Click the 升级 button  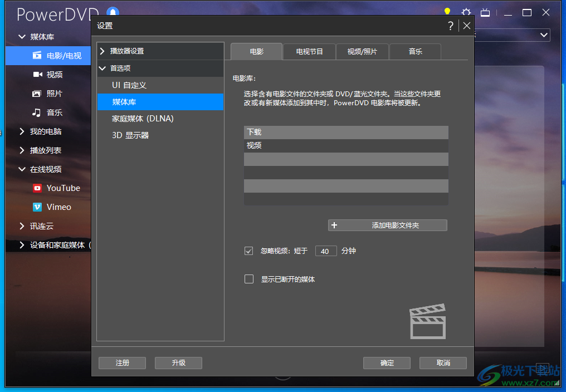179,362
